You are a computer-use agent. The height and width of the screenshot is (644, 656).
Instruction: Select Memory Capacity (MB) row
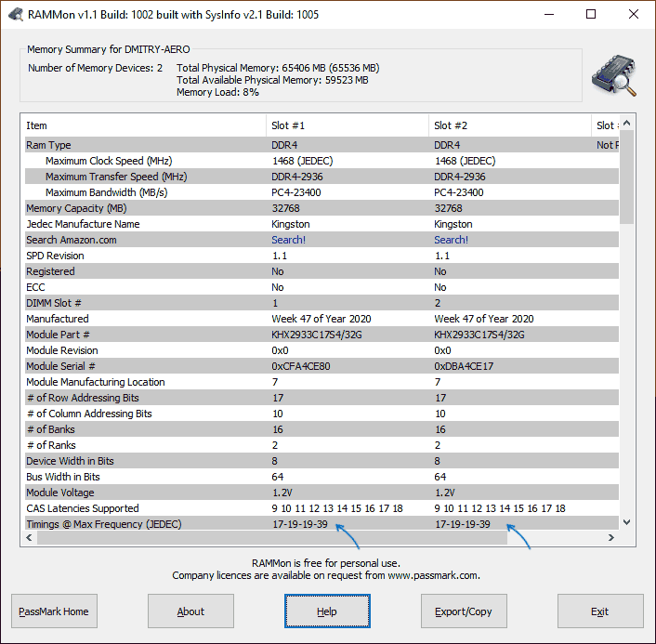(x=321, y=208)
